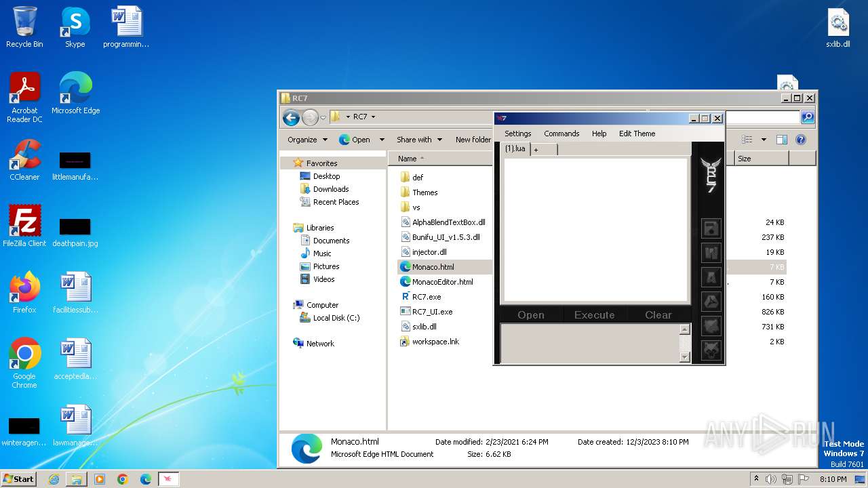Expand the Open button dropdown arrow

point(382,140)
